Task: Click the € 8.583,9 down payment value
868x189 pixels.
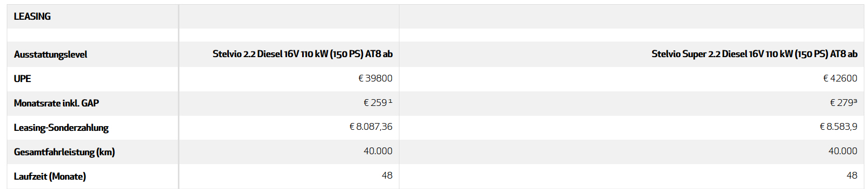Action: click(838, 127)
